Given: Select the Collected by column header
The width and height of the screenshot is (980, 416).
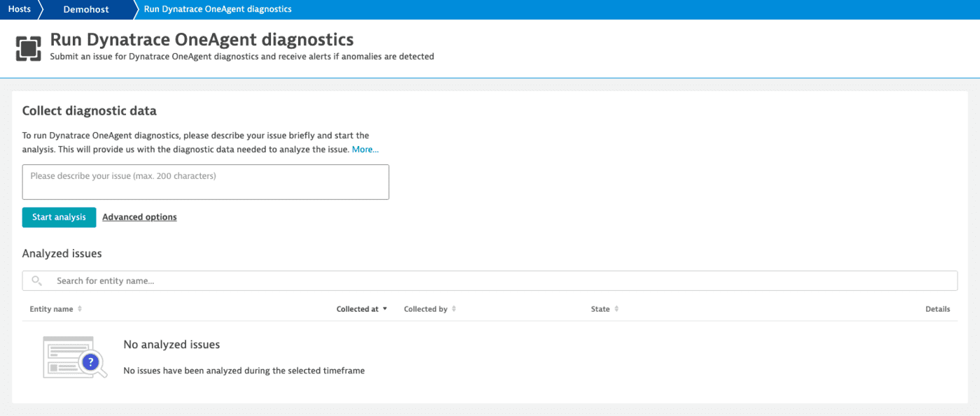Looking at the screenshot, I should click(425, 308).
